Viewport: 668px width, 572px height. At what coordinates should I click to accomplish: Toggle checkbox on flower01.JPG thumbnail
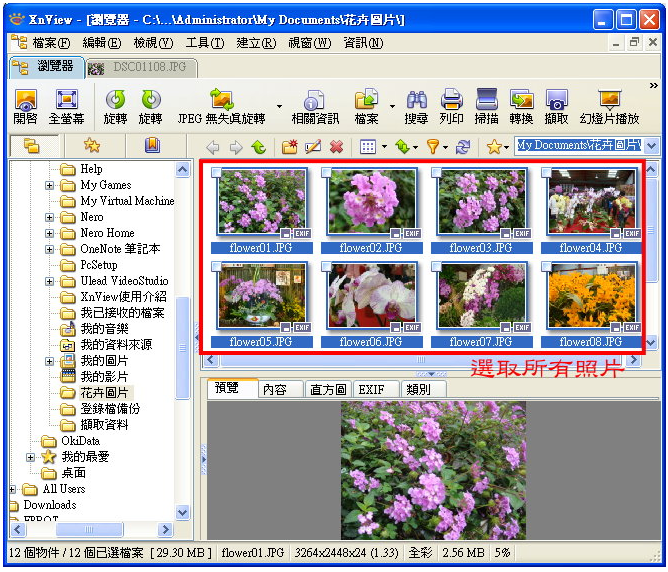(216, 172)
